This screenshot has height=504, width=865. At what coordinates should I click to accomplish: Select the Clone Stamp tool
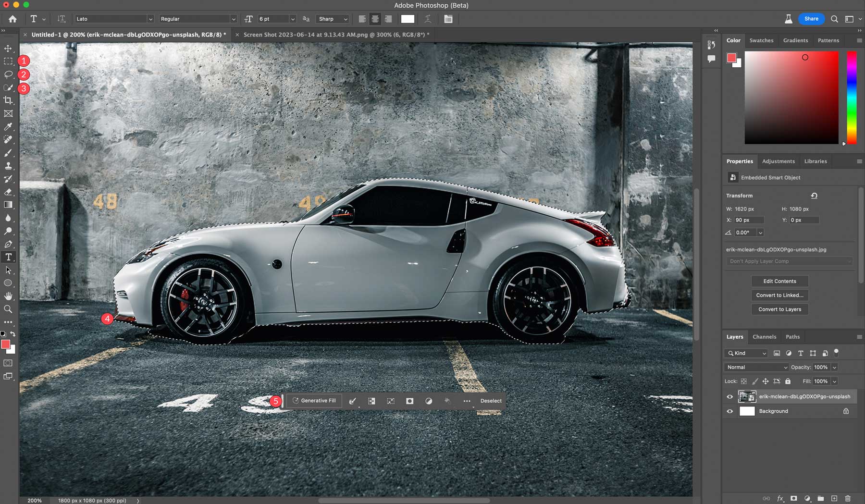pos(8,166)
